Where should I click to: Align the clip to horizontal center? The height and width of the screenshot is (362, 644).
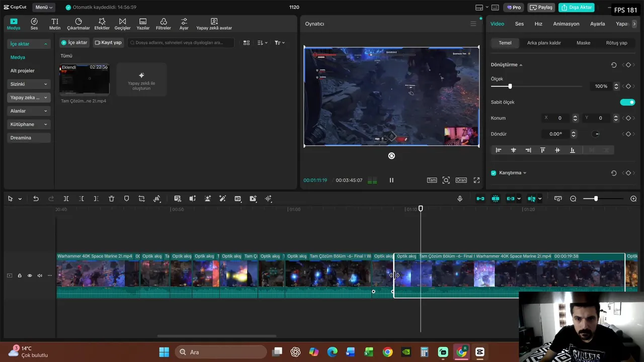point(513,150)
